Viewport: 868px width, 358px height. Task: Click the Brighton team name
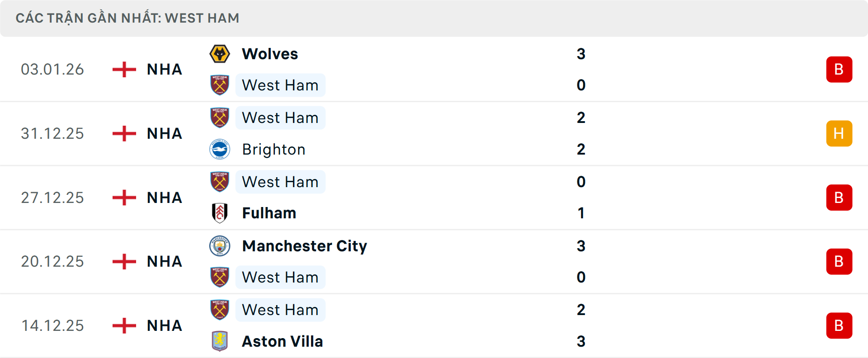[x=274, y=149]
